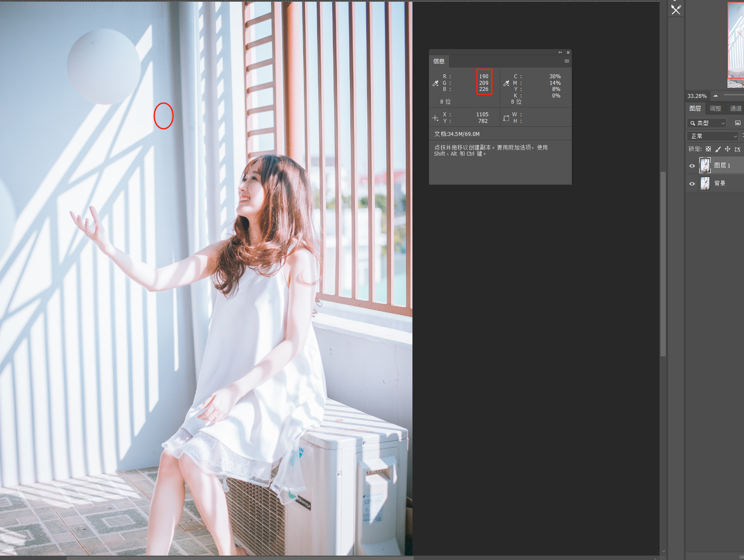Click the CMYK eyedropper icon in Info panel

point(506,83)
